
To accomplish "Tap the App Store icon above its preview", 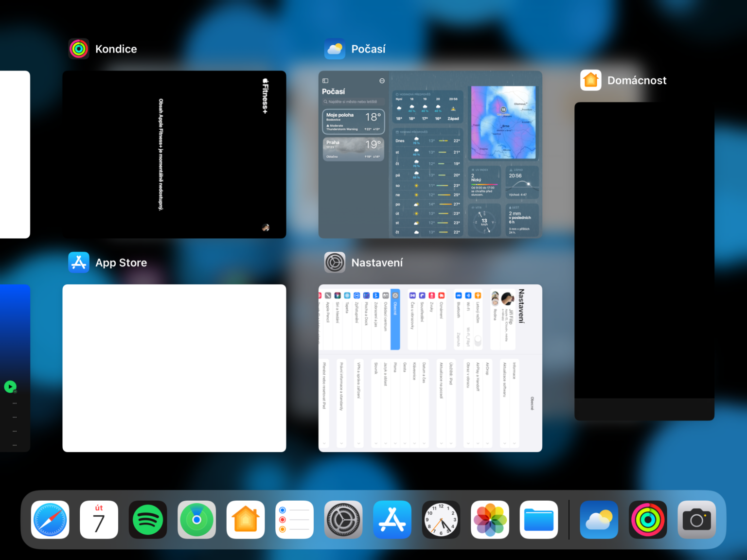I will click(x=79, y=262).
